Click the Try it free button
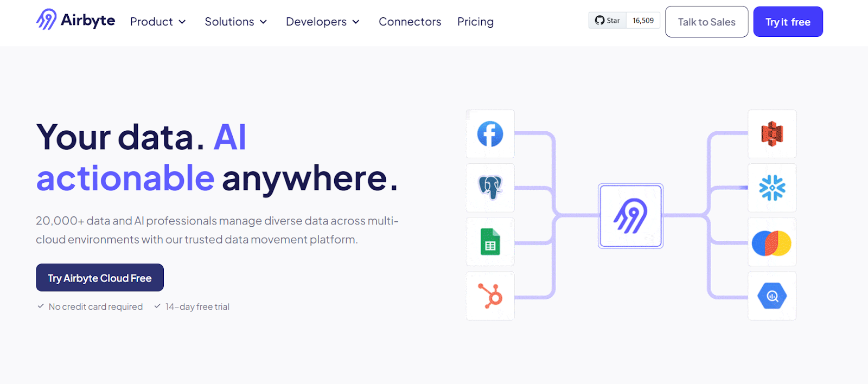Screen dimensions: 868x384 (x=788, y=22)
